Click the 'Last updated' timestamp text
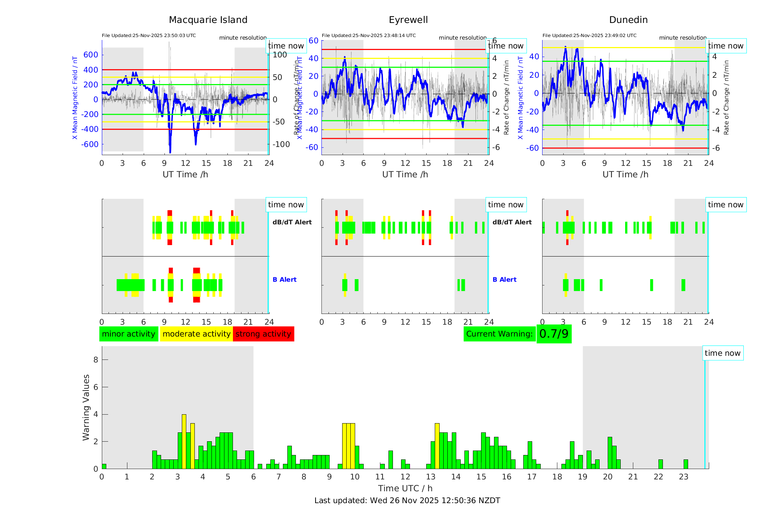The height and width of the screenshot is (532, 784). coord(407,501)
